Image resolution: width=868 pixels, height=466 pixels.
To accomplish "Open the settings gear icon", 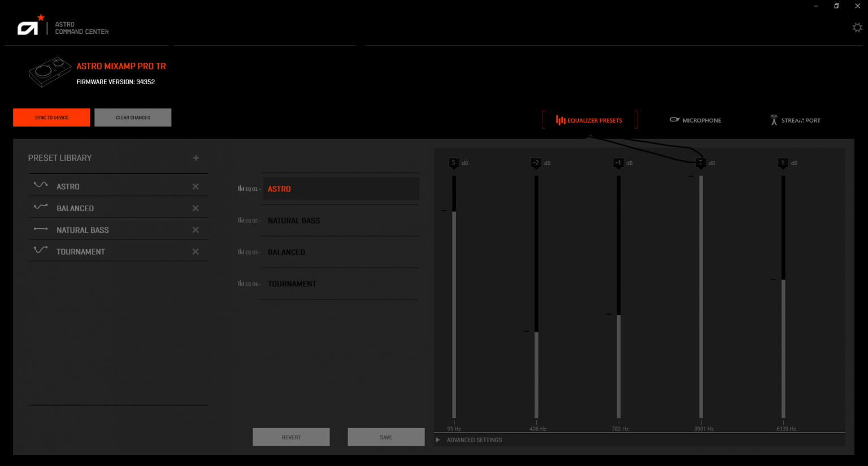I will [857, 27].
